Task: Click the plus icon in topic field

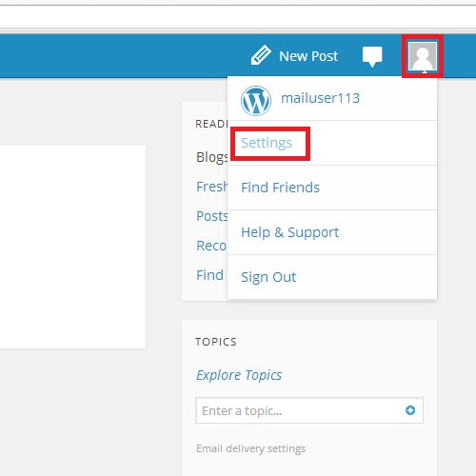Action: point(410,410)
